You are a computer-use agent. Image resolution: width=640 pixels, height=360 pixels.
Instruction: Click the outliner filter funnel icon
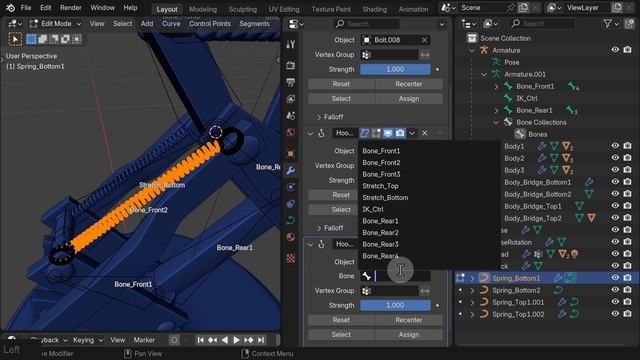(x=607, y=24)
